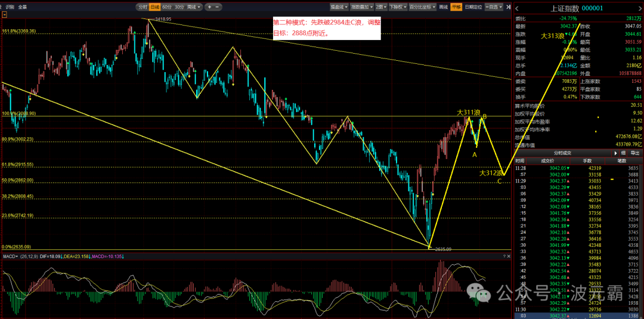Click the 上证指数 stock title
Screen dimensions: 644x319
pos(565,8)
